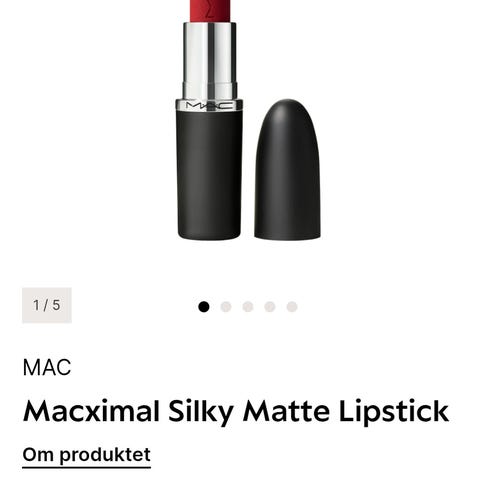The height and width of the screenshot is (480, 480).
Task: Click the word Macximal in the title
Action: (91, 411)
